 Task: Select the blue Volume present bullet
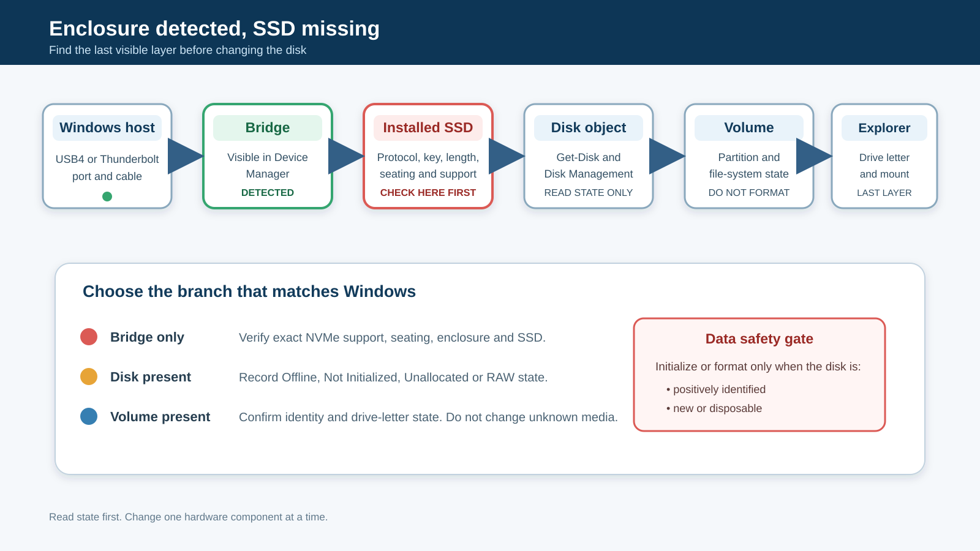(x=89, y=416)
